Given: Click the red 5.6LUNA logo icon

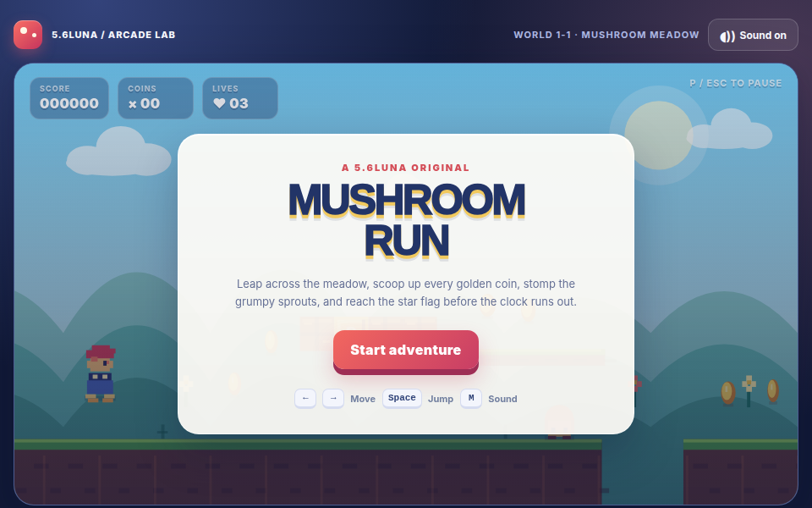Looking at the screenshot, I should pyautogui.click(x=28, y=35).
